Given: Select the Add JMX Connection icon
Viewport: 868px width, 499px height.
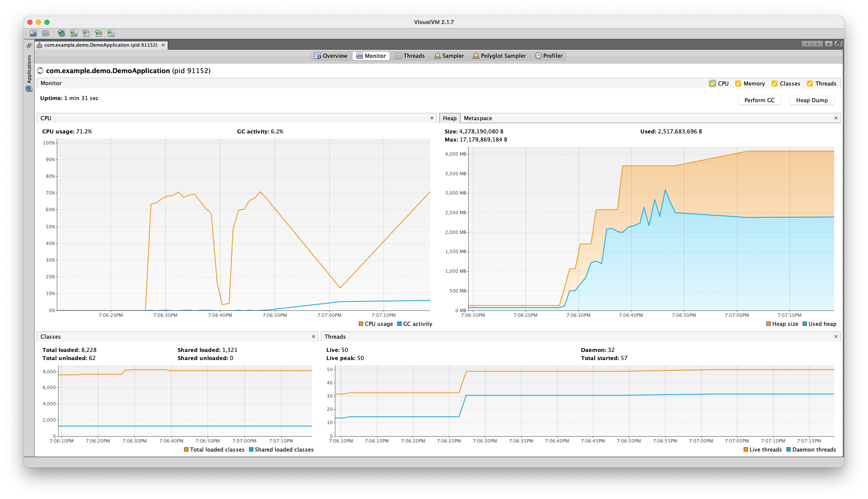Looking at the screenshot, I should click(73, 33).
